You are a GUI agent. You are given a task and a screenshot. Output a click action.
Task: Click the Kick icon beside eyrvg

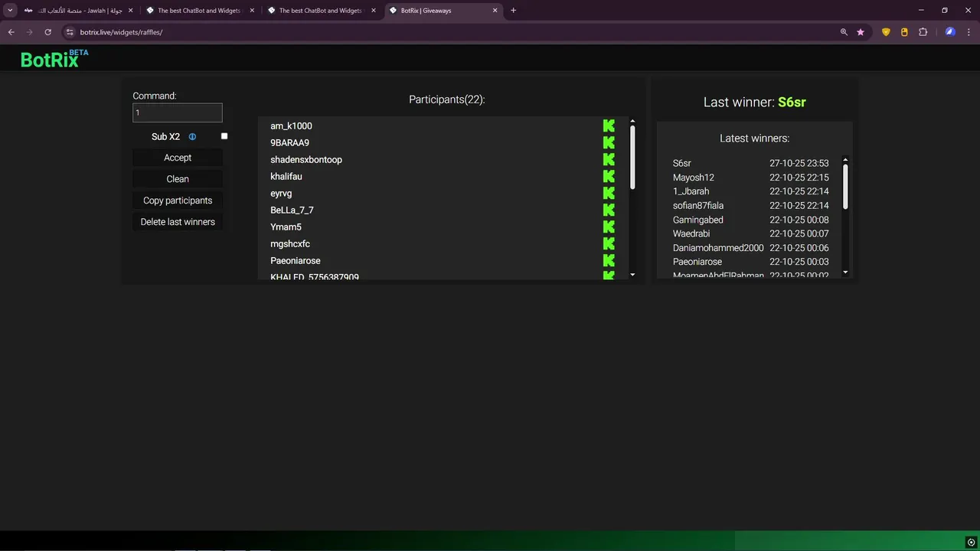(x=609, y=193)
